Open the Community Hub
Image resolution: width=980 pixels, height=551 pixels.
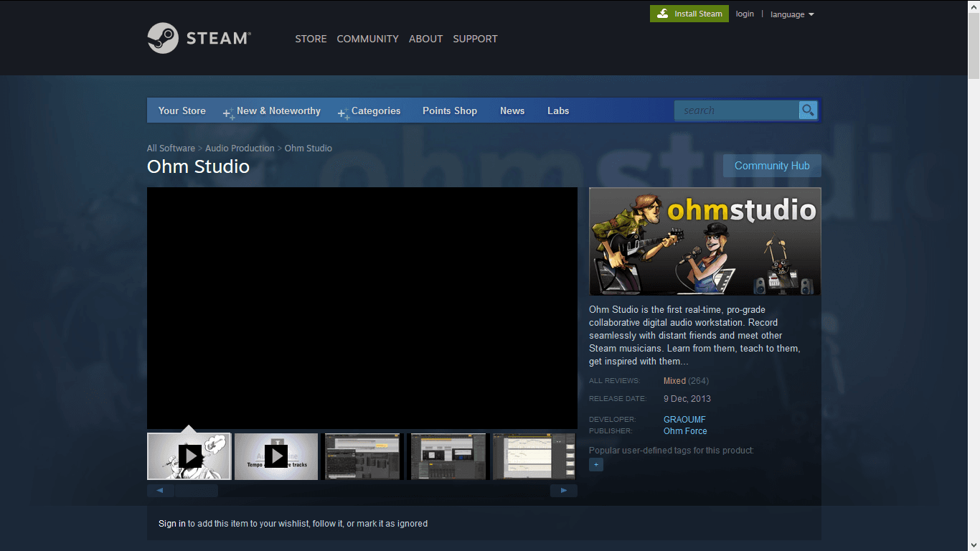pos(772,166)
